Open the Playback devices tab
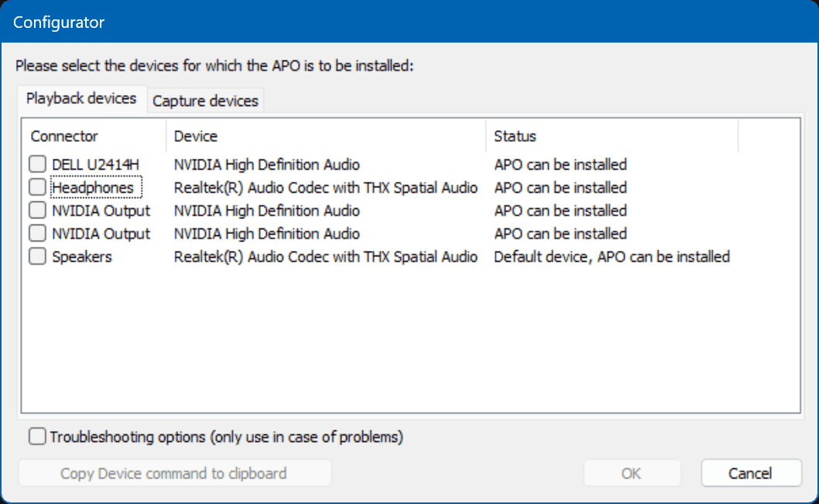819x504 pixels. [81, 99]
